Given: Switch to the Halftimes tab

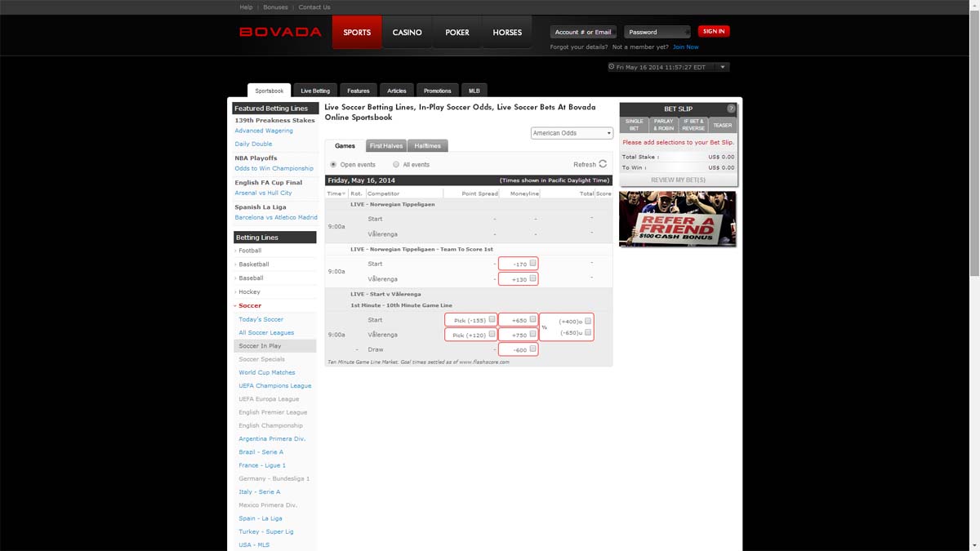Looking at the screenshot, I should (x=428, y=145).
